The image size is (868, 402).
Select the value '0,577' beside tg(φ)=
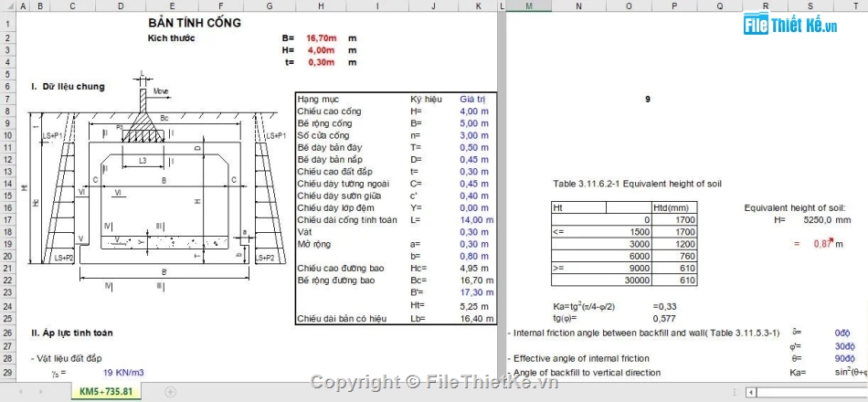click(664, 319)
